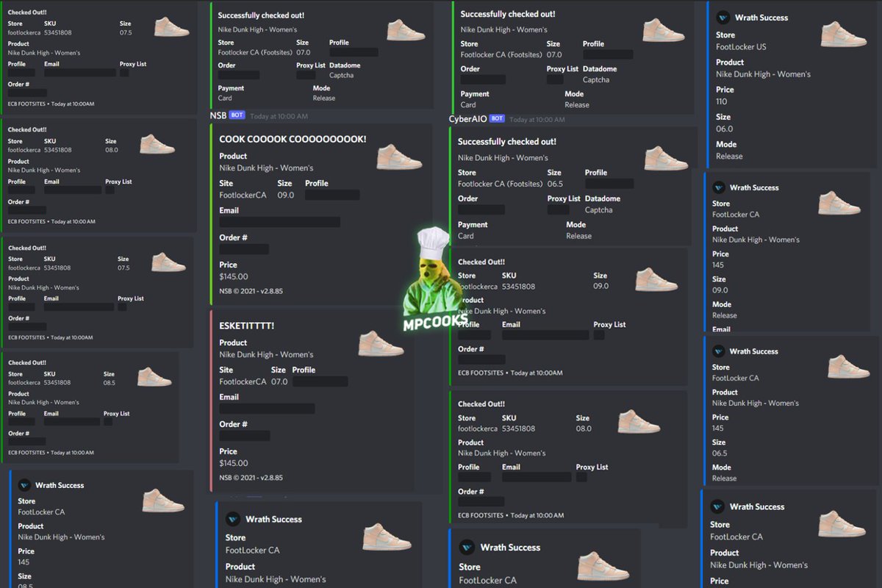Open sneaker image in Checked Out size 09.0 card

click(656, 280)
